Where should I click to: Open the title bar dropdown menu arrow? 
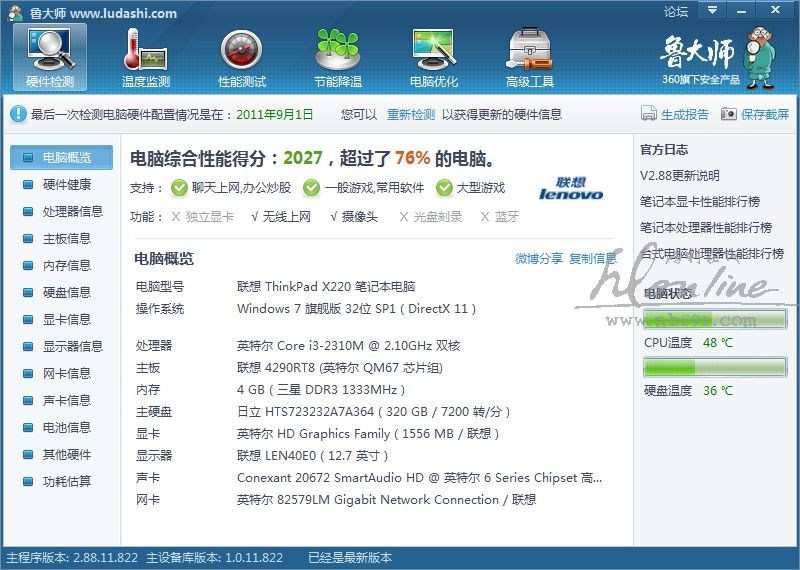[x=712, y=10]
